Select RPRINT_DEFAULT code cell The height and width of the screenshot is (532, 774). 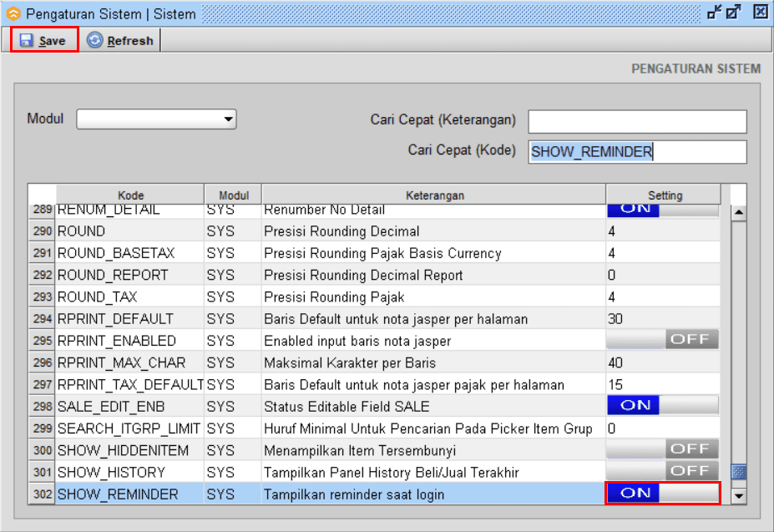pos(129,318)
